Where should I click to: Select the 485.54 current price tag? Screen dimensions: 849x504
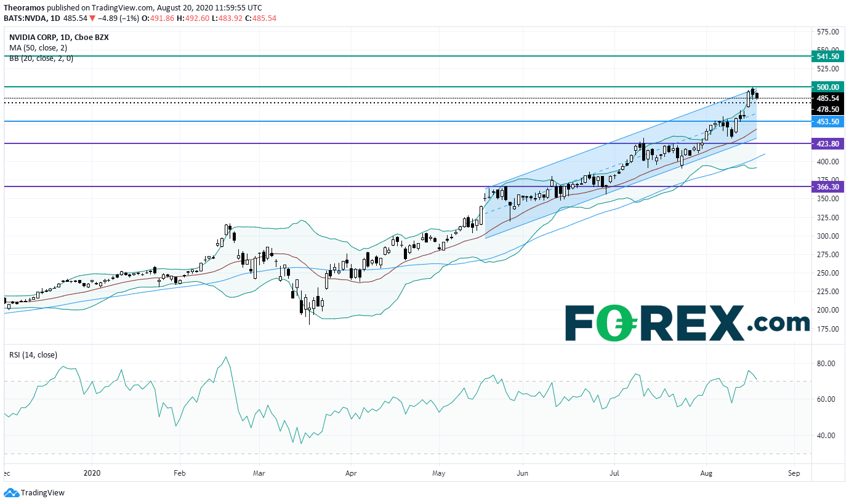[827, 98]
